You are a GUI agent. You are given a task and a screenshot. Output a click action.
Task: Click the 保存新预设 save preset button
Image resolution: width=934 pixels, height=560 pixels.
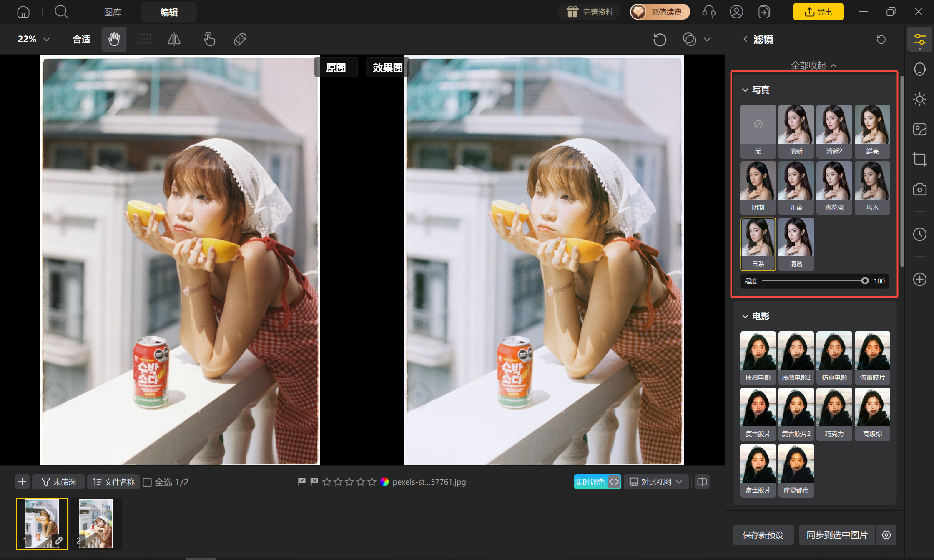763,535
